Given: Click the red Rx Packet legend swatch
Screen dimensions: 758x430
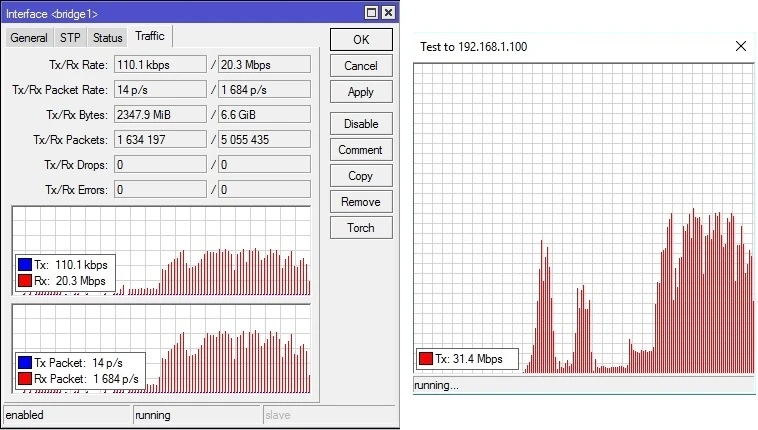Looking at the screenshot, I should click(x=24, y=379).
